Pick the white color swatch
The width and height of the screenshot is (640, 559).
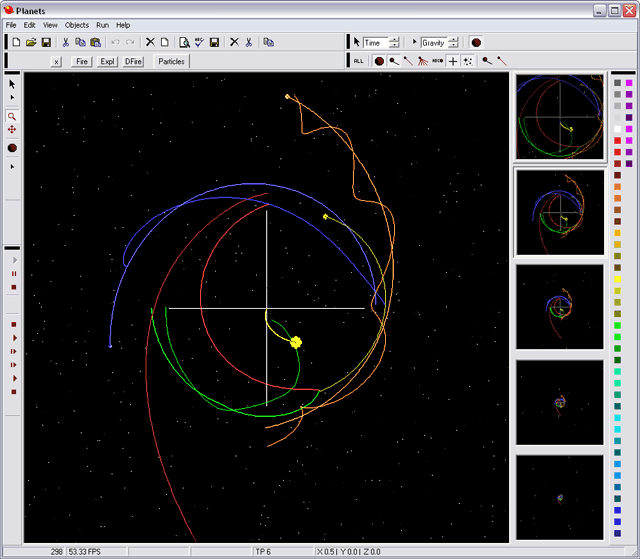click(x=618, y=129)
